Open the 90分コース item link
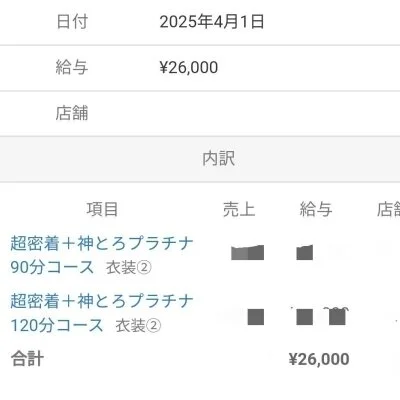Image resolution: width=400 pixels, height=400 pixels. click(102, 255)
